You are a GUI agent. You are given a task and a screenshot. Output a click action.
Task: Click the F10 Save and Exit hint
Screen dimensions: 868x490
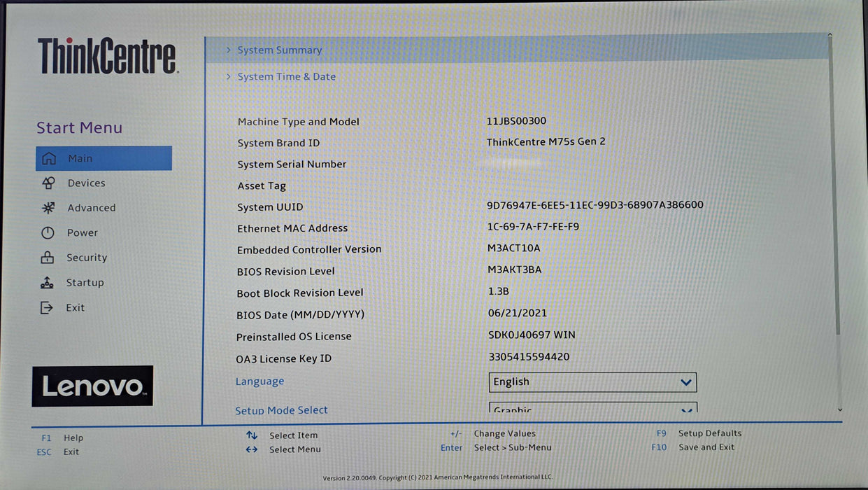[x=693, y=447]
